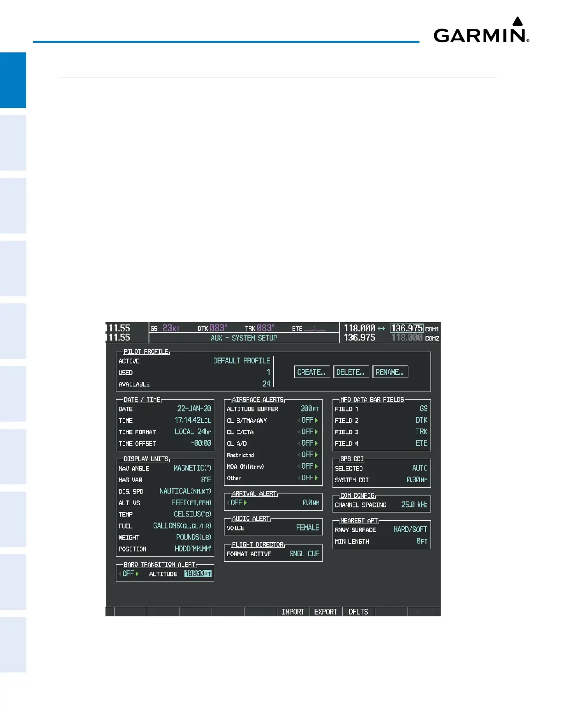
Task: Click the RENAME... profile button
Action: [x=390, y=372]
